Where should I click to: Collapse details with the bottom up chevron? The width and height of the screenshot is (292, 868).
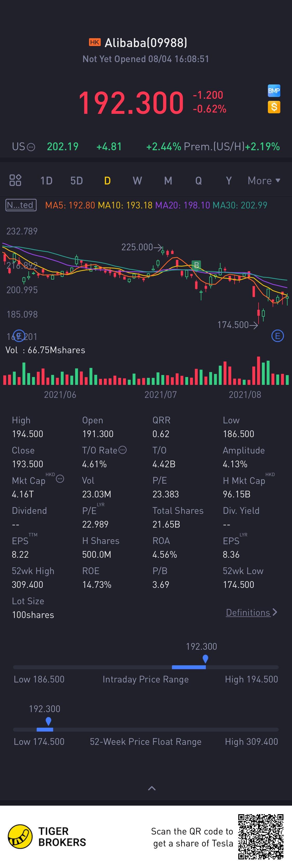coord(152,788)
